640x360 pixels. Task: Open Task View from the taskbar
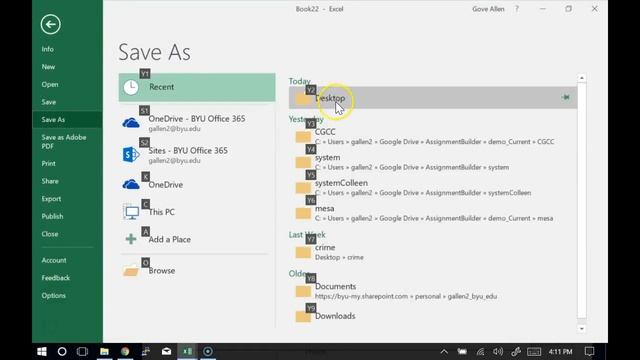82,351
